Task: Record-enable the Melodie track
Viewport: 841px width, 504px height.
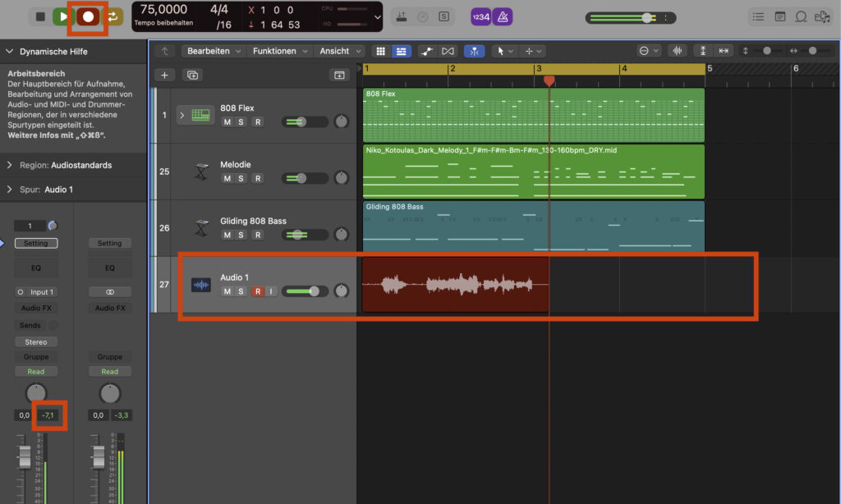Action: [258, 179]
